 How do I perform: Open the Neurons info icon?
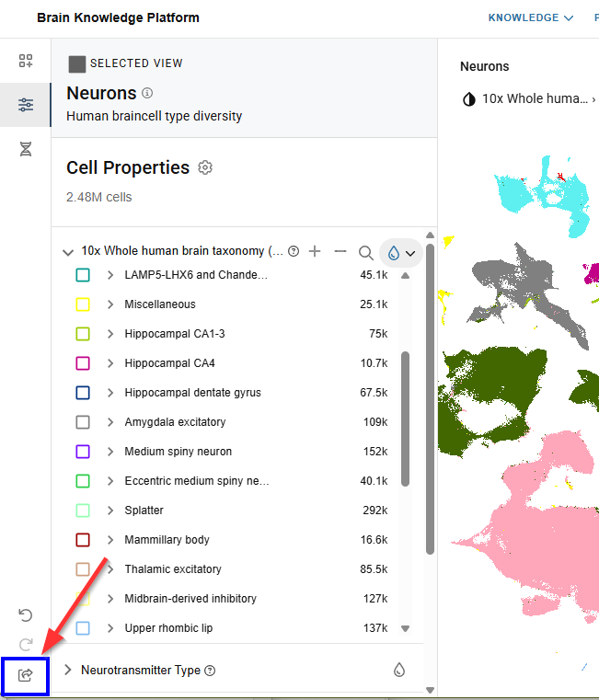click(x=147, y=93)
